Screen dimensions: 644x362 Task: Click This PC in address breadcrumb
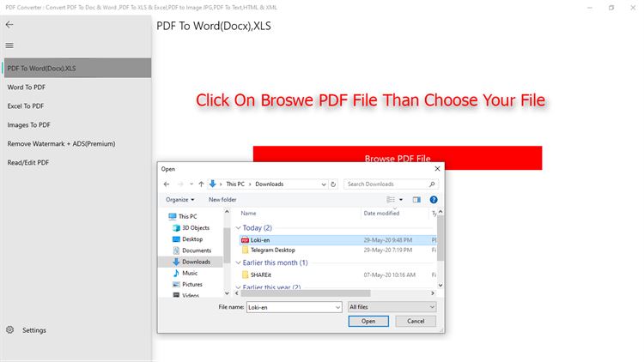click(x=235, y=184)
